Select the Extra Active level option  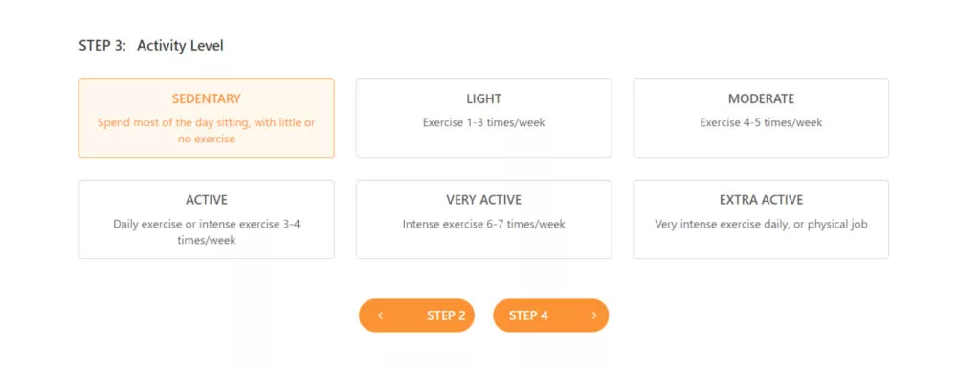coord(761,219)
